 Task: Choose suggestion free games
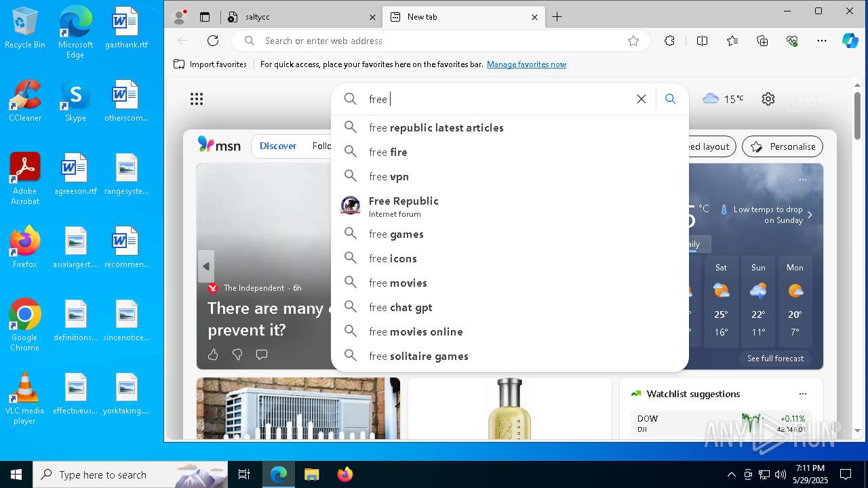coord(510,234)
